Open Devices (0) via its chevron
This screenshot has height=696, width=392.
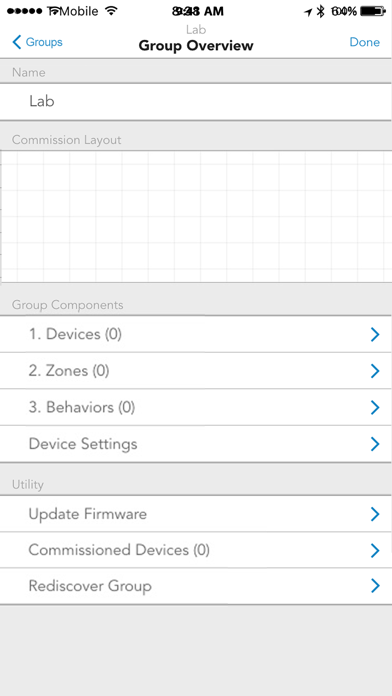point(375,335)
